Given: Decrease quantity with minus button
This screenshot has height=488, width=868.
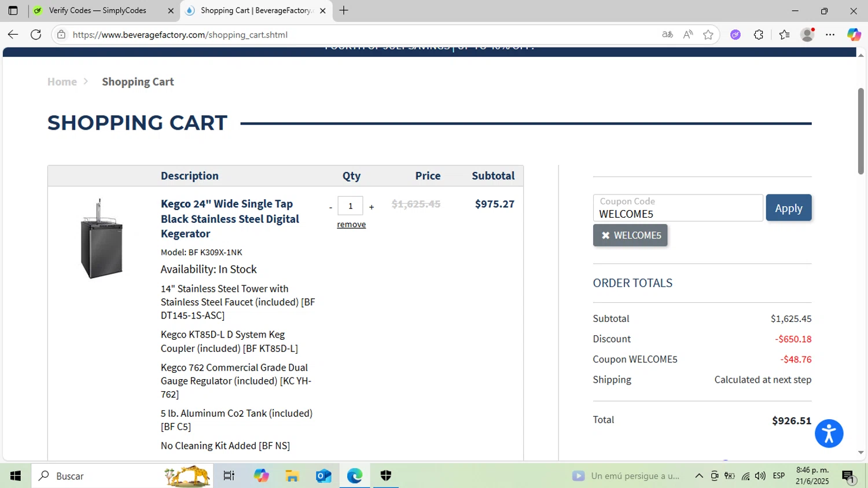Looking at the screenshot, I should tap(330, 207).
